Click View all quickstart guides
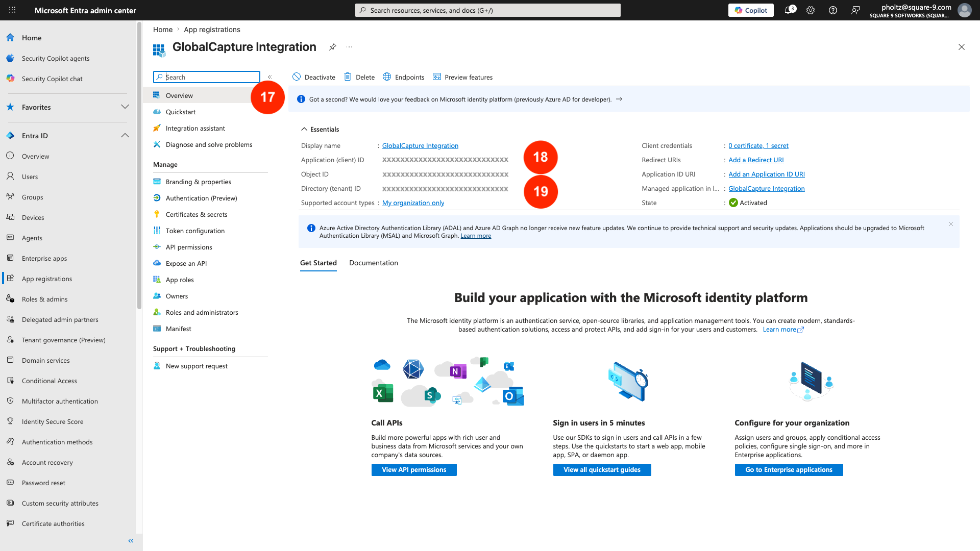Screen dimensions: 980x551 pyautogui.click(x=602, y=470)
